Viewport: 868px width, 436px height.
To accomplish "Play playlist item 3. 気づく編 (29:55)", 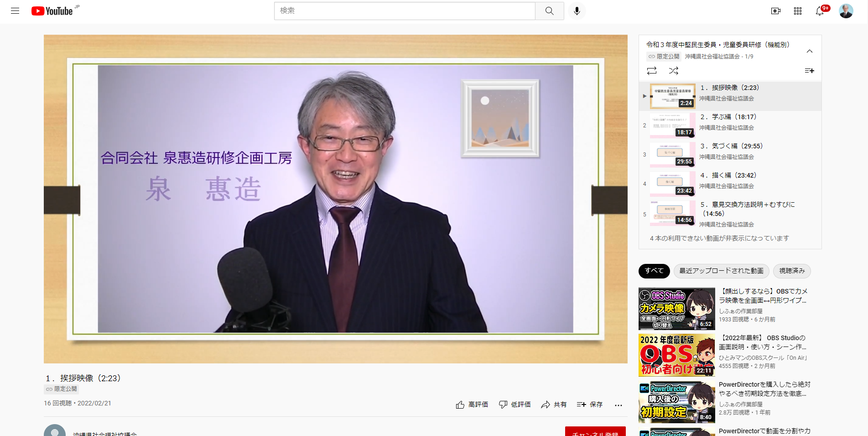I will [730, 154].
